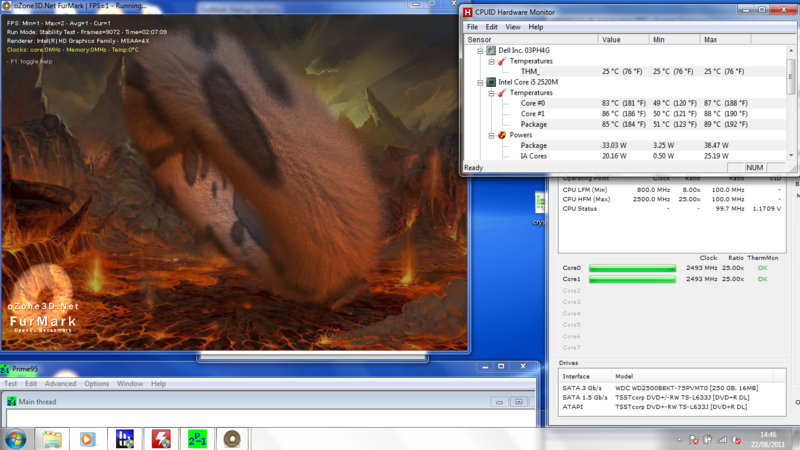Click the CPU HFM (Max) row
This screenshot has height=450, width=800.
point(671,199)
